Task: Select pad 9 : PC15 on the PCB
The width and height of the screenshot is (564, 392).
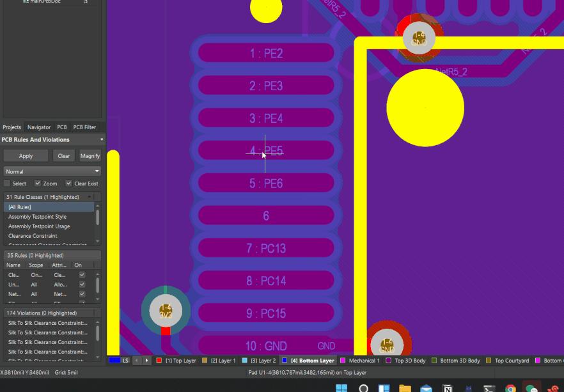Action: [x=266, y=313]
